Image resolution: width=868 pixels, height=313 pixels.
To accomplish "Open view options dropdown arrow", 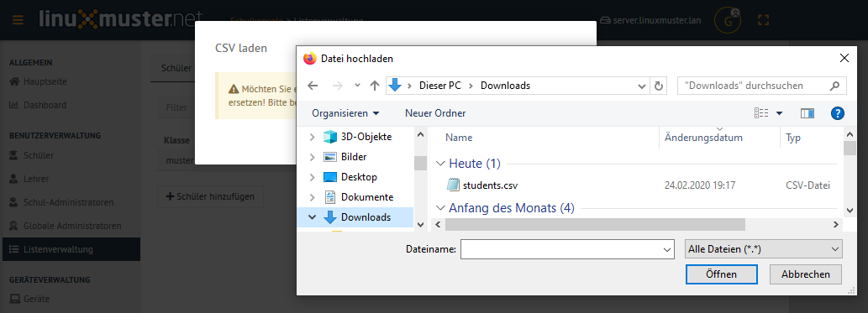I will pyautogui.click(x=780, y=113).
